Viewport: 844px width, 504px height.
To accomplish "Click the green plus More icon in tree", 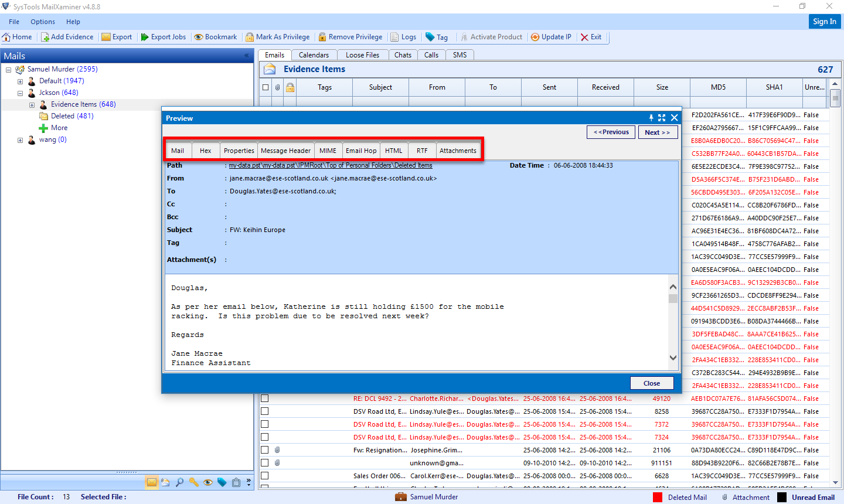I will coord(43,128).
